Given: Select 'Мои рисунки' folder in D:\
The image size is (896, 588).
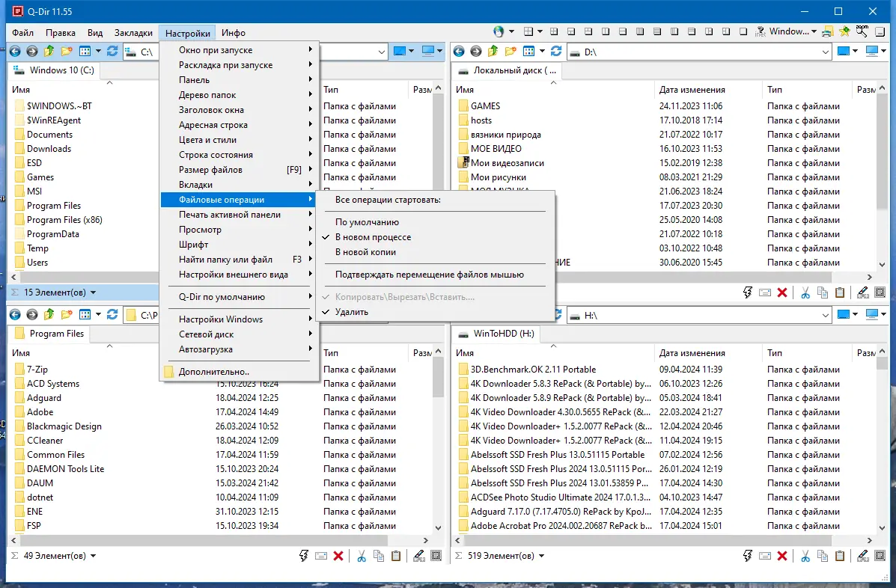Looking at the screenshot, I should (x=499, y=177).
